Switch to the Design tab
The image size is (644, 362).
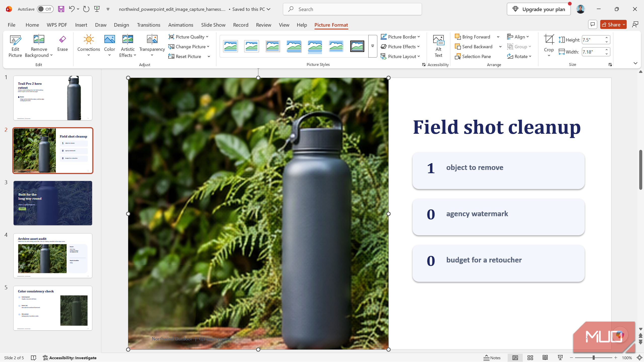(121, 25)
